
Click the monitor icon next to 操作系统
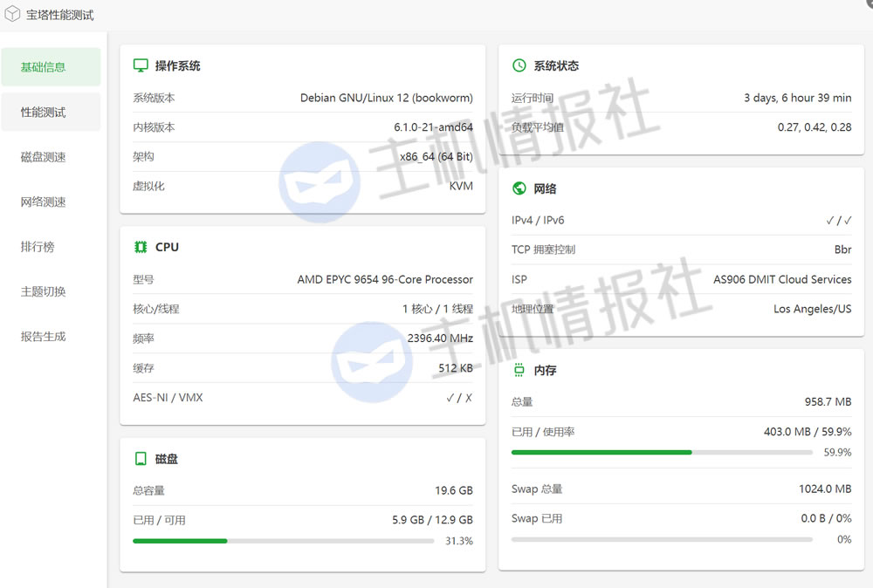click(141, 65)
